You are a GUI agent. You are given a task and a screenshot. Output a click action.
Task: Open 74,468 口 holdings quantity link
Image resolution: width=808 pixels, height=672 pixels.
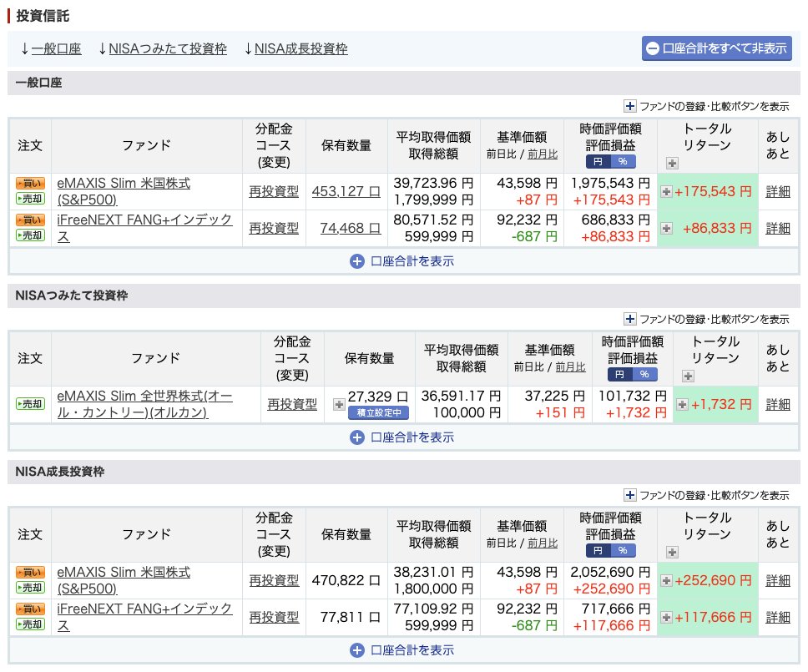pos(351,228)
